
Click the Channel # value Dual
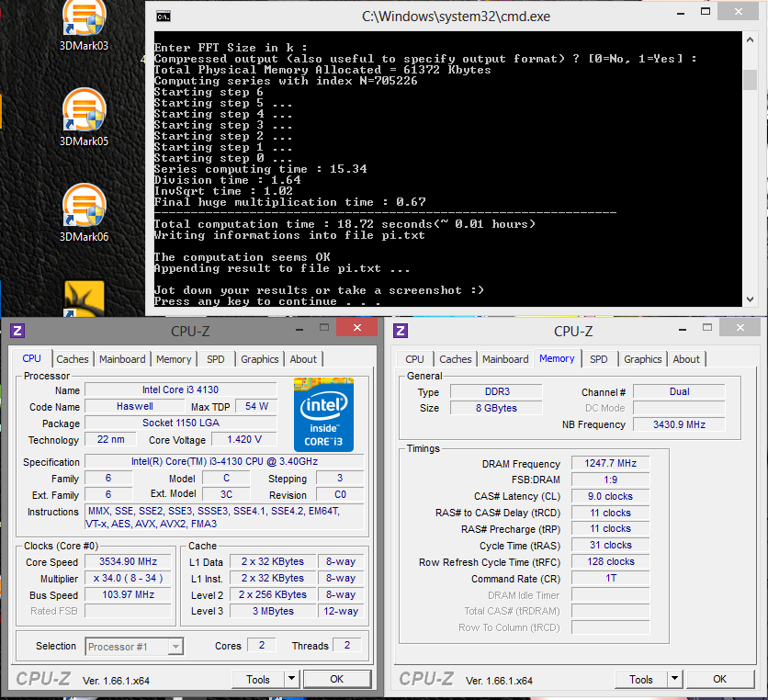click(x=679, y=392)
